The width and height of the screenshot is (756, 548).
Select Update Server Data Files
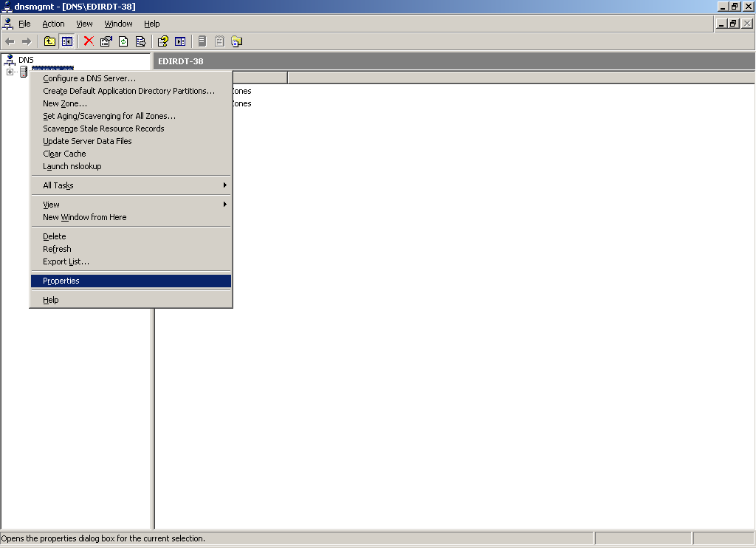[x=131, y=141]
